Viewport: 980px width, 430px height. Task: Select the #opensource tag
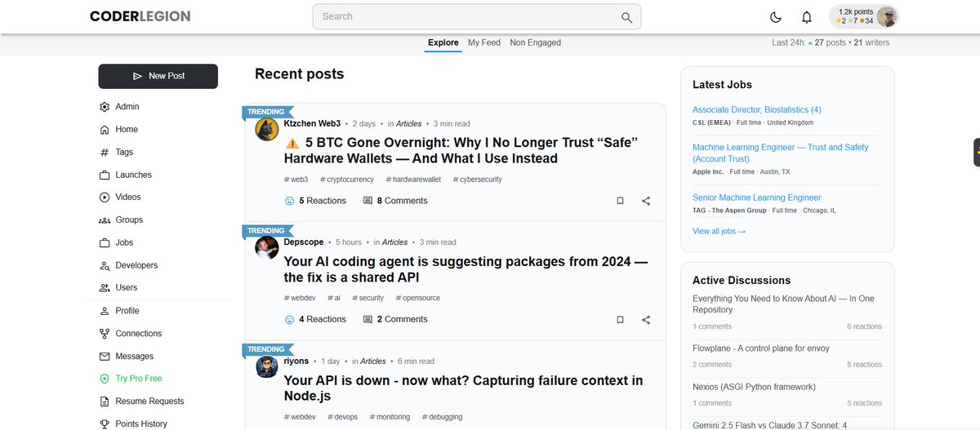(x=419, y=299)
